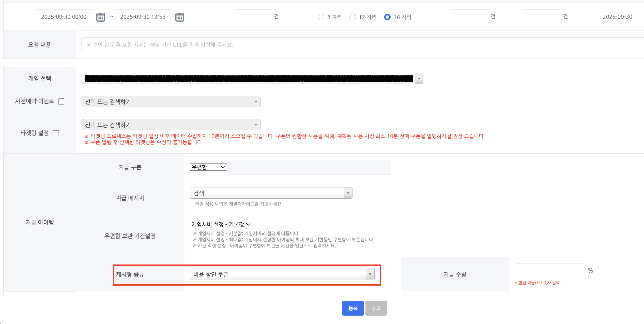The width and height of the screenshot is (644, 324).
Task: Select the 12 자리 radio option
Action: pos(352,17)
